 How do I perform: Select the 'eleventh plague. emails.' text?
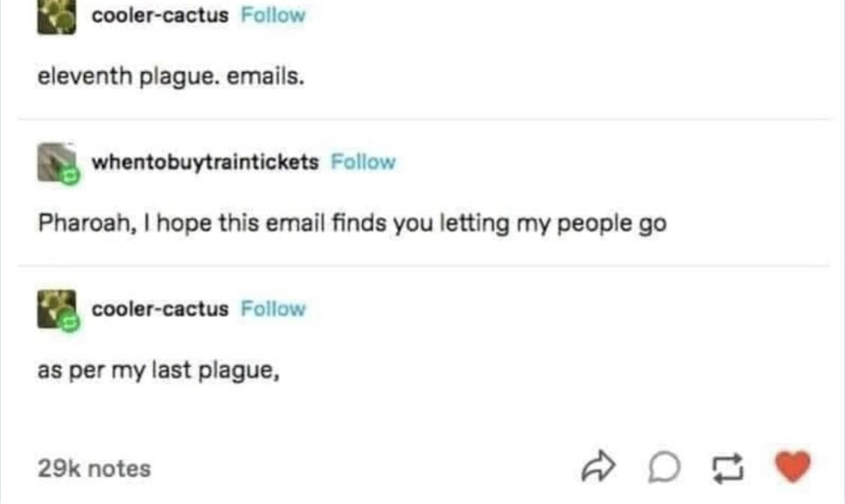pos(171,77)
